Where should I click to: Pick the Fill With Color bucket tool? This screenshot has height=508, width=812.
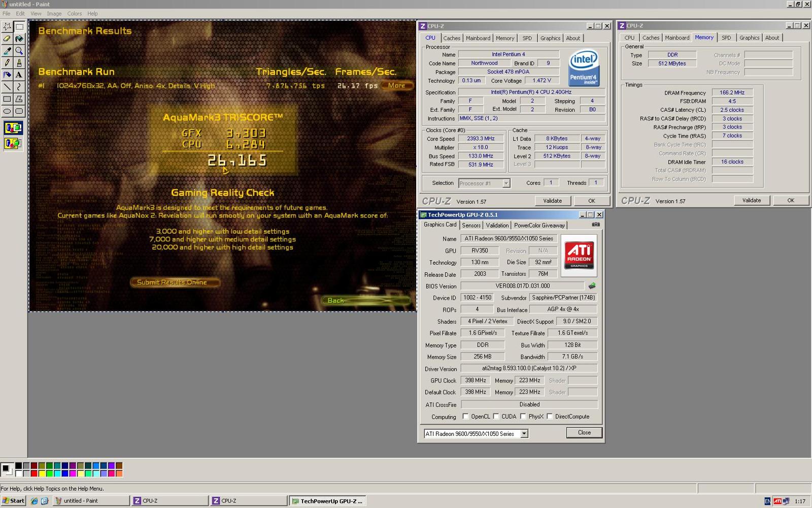19,39
